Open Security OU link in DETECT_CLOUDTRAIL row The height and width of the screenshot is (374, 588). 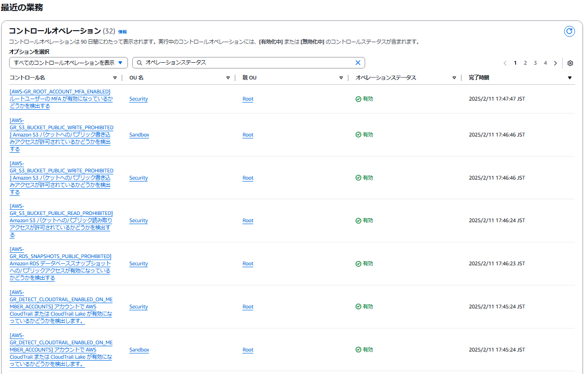[x=138, y=306]
